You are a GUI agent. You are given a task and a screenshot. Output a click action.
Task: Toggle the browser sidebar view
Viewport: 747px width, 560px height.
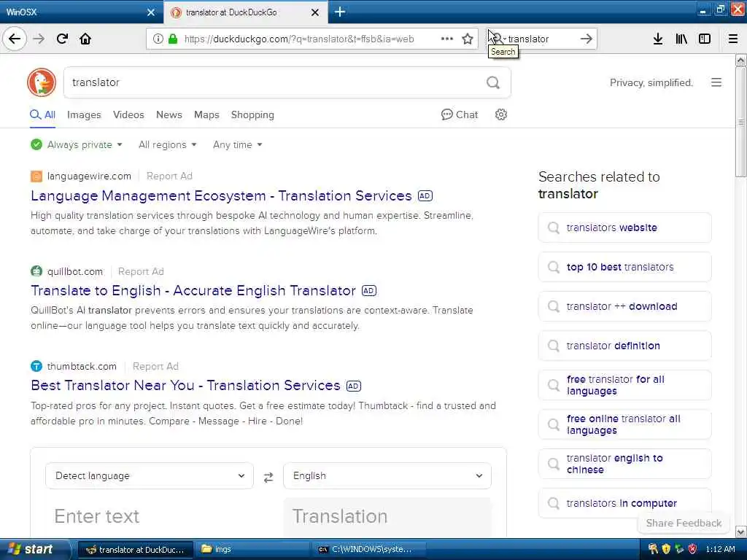pos(705,39)
